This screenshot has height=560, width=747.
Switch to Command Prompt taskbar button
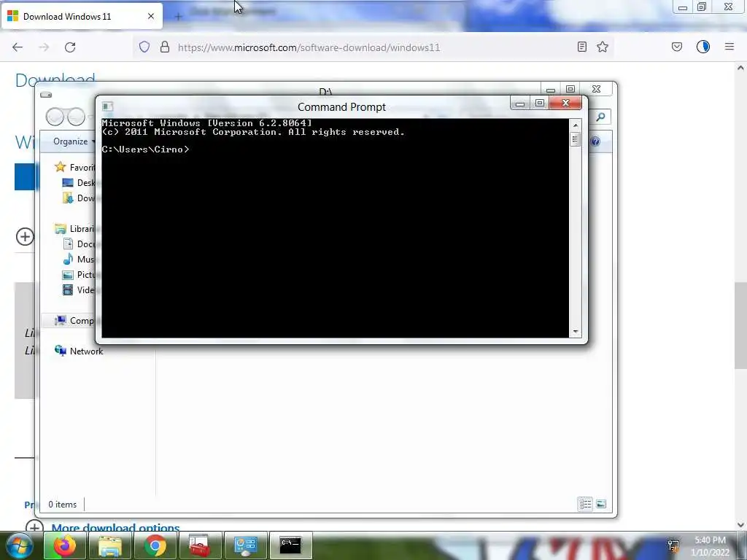click(x=290, y=545)
